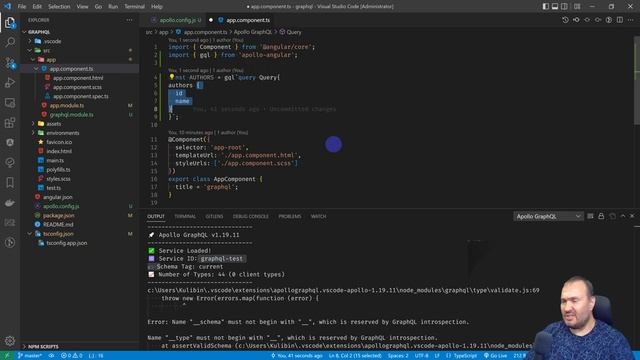This screenshot has height=360, width=640.
Task: Click the next revision icon in editor toolbar
Action: [598, 20]
